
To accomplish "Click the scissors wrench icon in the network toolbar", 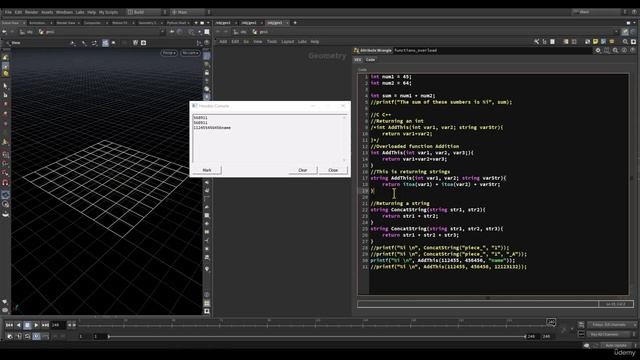I will 537,42.
